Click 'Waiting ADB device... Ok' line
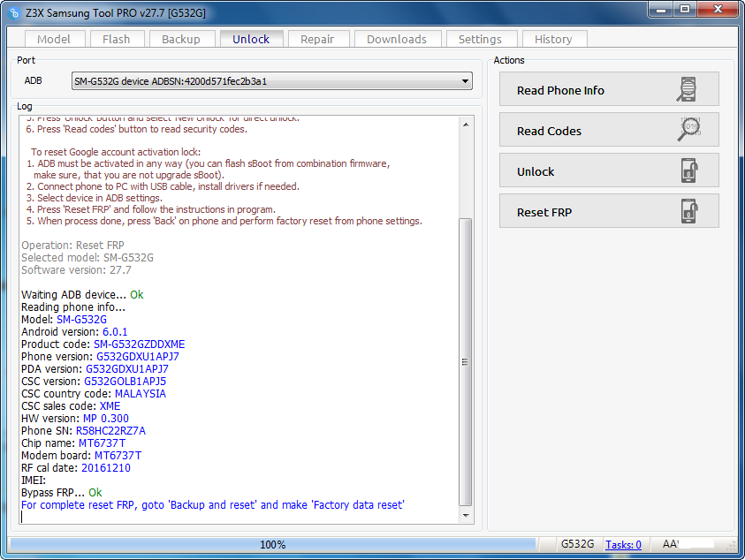The height and width of the screenshot is (560, 745). tap(82, 295)
